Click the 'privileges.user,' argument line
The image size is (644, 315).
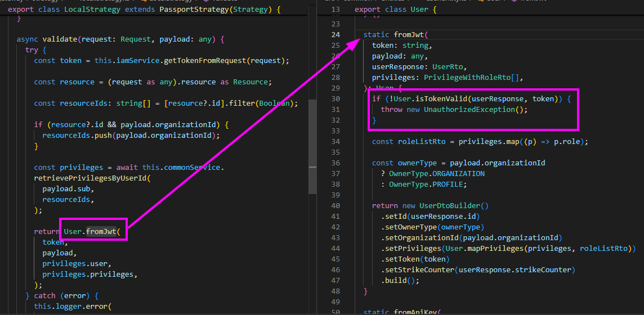click(77, 263)
